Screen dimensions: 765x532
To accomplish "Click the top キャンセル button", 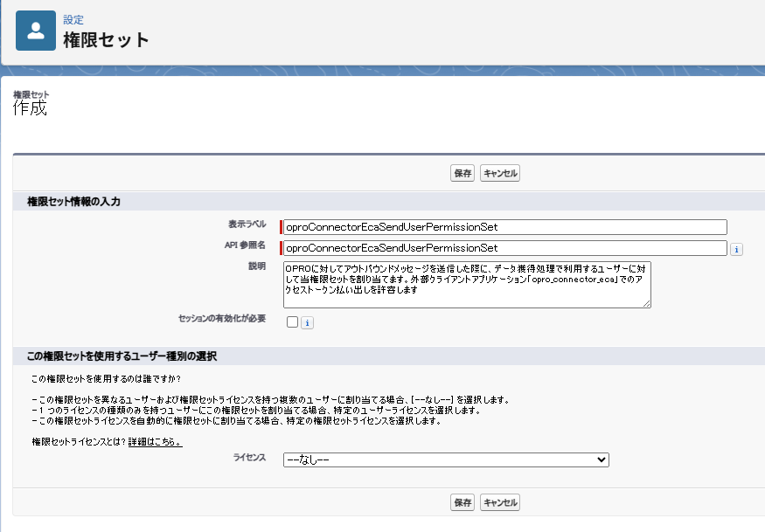I will (x=500, y=173).
